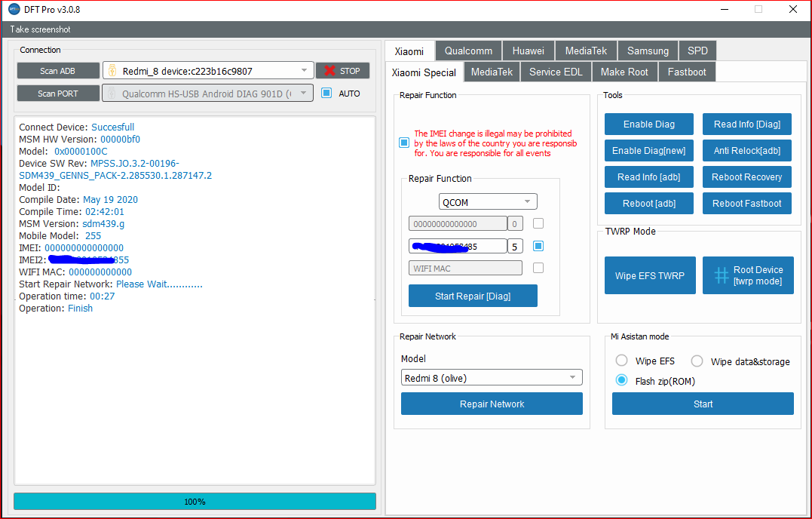Click the "Please Wait" repair network text
The image size is (812, 519).
(159, 284)
